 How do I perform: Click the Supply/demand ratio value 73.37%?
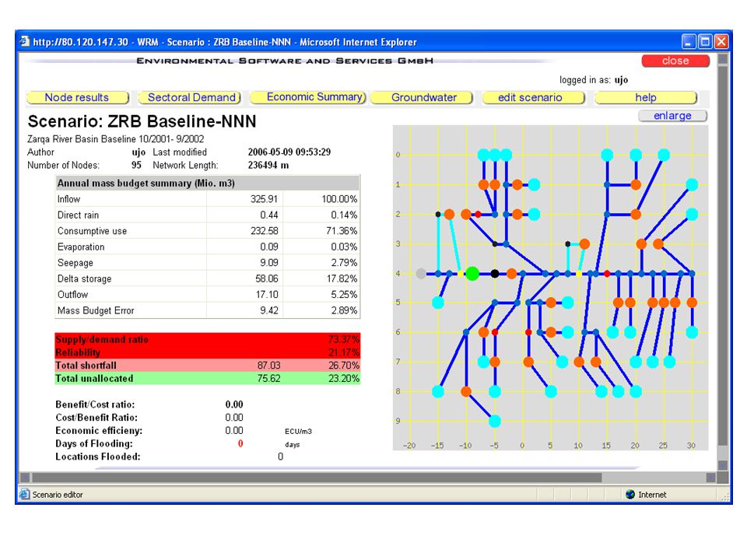pos(343,340)
